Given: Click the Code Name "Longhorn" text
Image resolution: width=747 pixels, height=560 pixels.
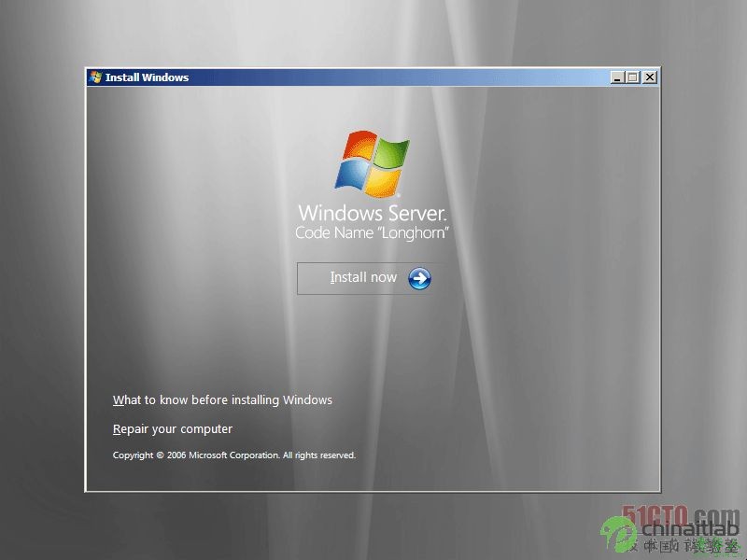Looking at the screenshot, I should [372, 232].
